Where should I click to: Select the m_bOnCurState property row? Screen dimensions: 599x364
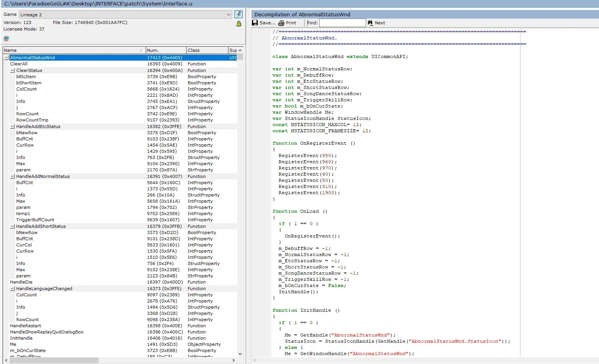(x=120, y=350)
